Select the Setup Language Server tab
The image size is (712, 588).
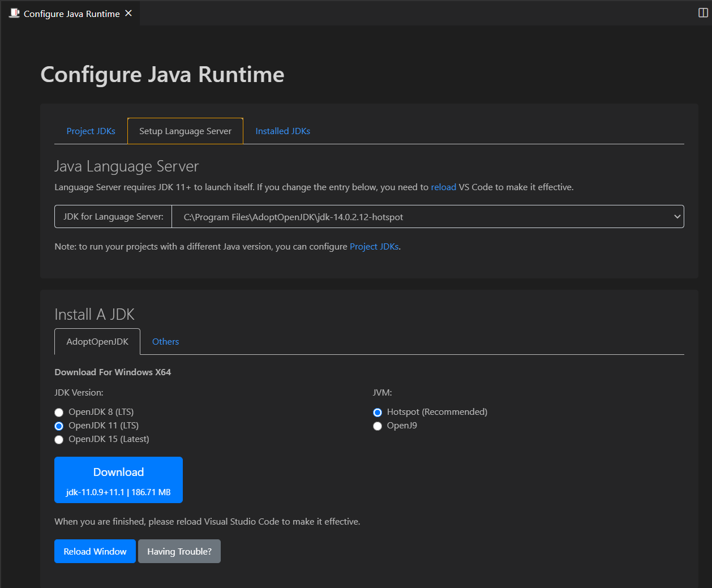tap(185, 131)
